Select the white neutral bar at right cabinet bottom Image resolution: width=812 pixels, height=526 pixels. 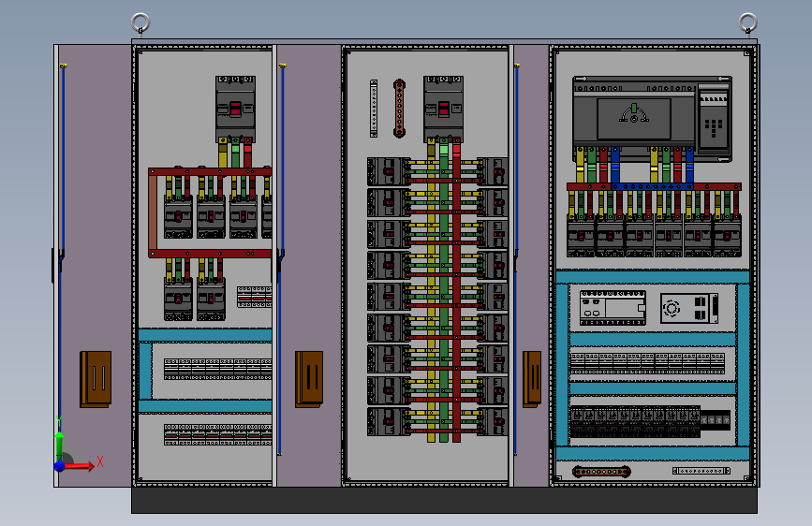(x=701, y=471)
